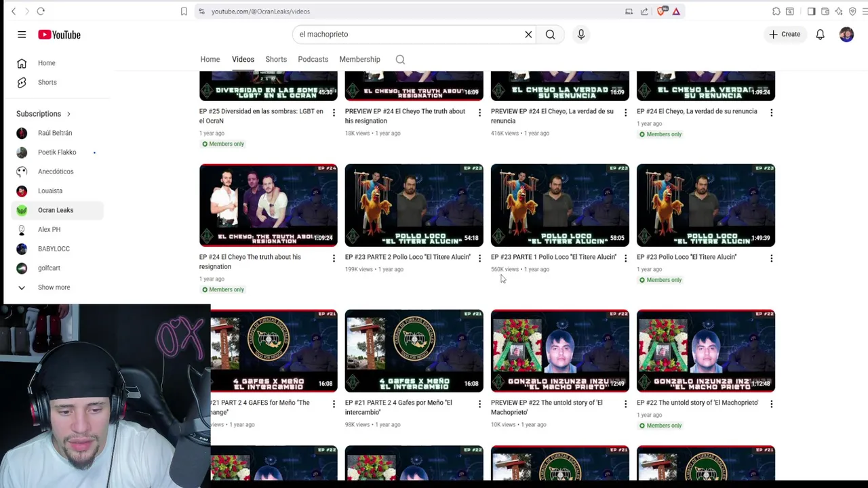The height and width of the screenshot is (488, 868).
Task: Open options for EP #25 Diversidad video
Action: pos(334,113)
